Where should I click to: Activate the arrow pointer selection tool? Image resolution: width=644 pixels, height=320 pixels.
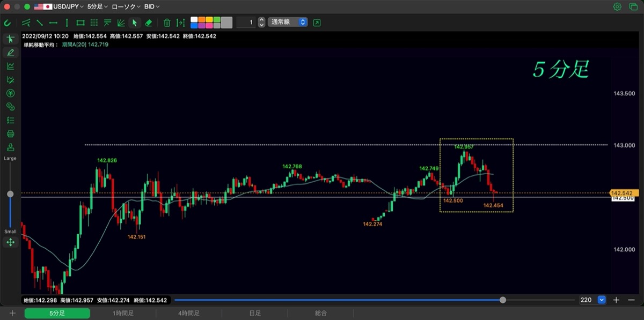tap(135, 23)
